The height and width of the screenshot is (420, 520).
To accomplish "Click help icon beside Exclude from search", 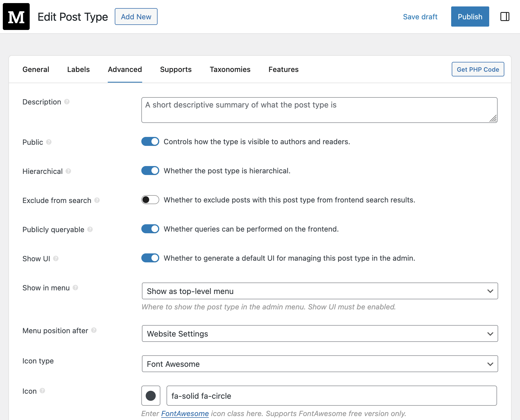I will click(97, 200).
